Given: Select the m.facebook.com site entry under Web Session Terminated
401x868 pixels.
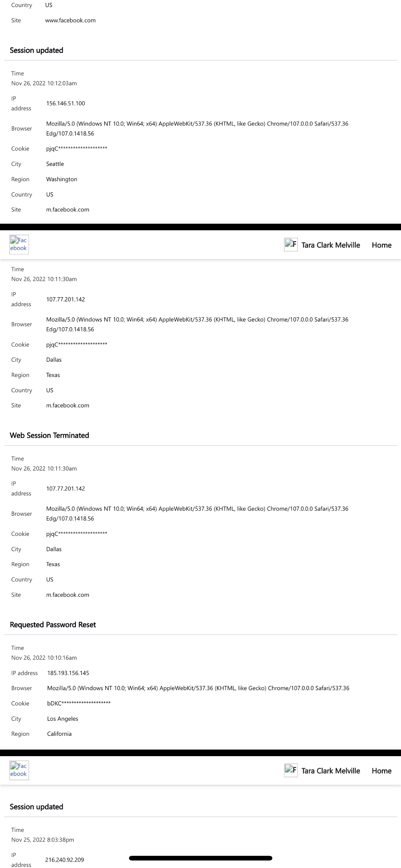Looking at the screenshot, I should [68, 595].
